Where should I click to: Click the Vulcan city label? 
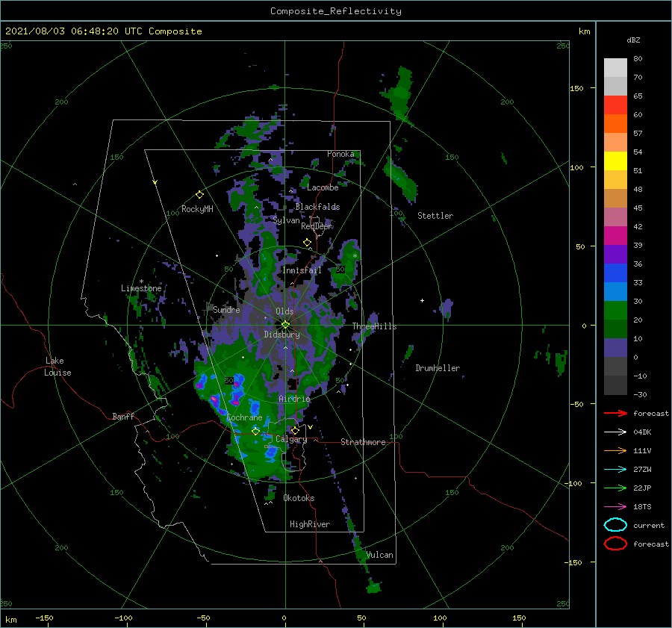tap(380, 555)
